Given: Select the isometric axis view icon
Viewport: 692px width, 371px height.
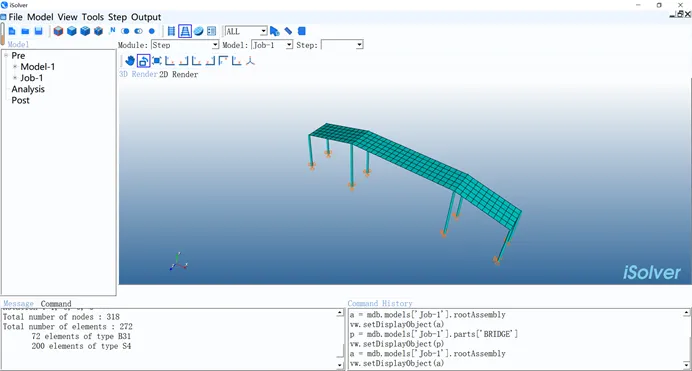Looking at the screenshot, I should click(250, 61).
